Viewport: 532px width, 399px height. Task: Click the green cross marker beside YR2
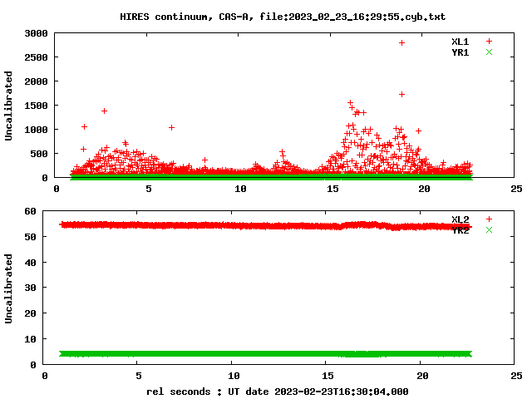click(x=489, y=230)
